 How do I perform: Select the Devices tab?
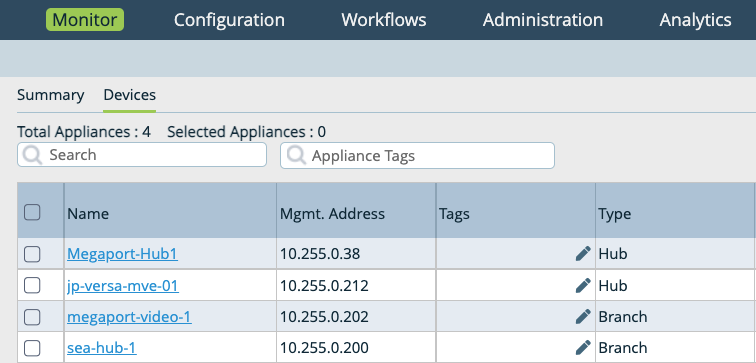(x=130, y=95)
